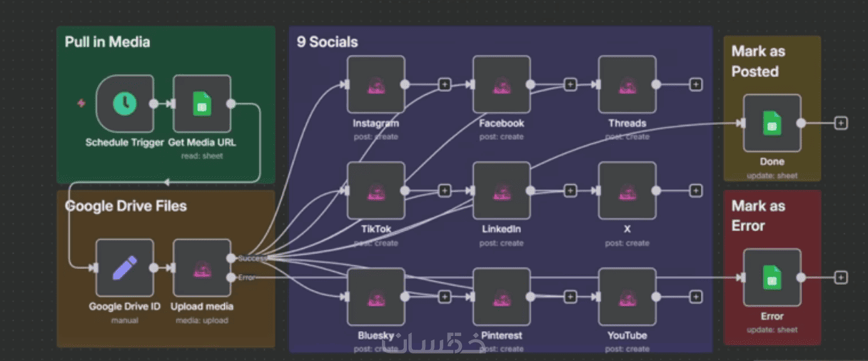
Task: Add a node after Threads output
Action: [695, 84]
